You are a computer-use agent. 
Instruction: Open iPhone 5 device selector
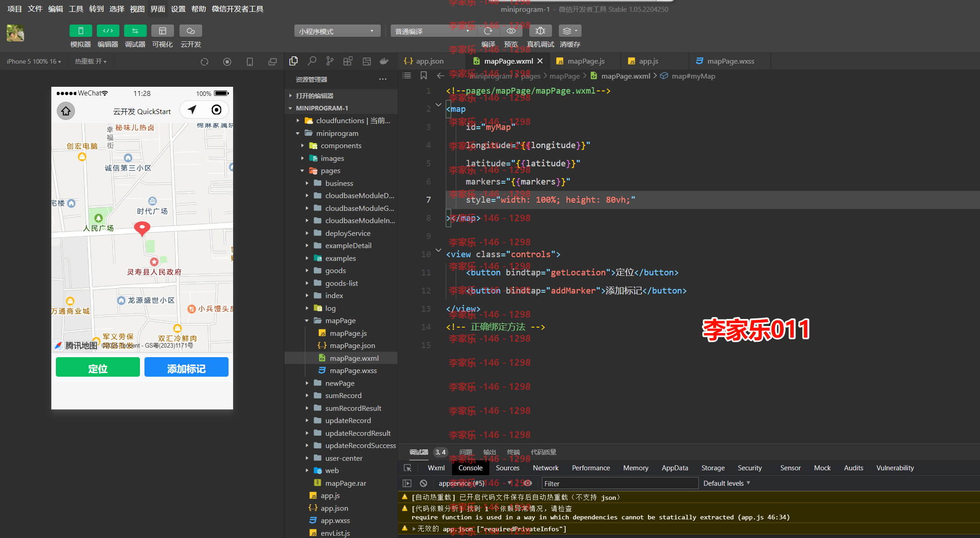(x=34, y=61)
